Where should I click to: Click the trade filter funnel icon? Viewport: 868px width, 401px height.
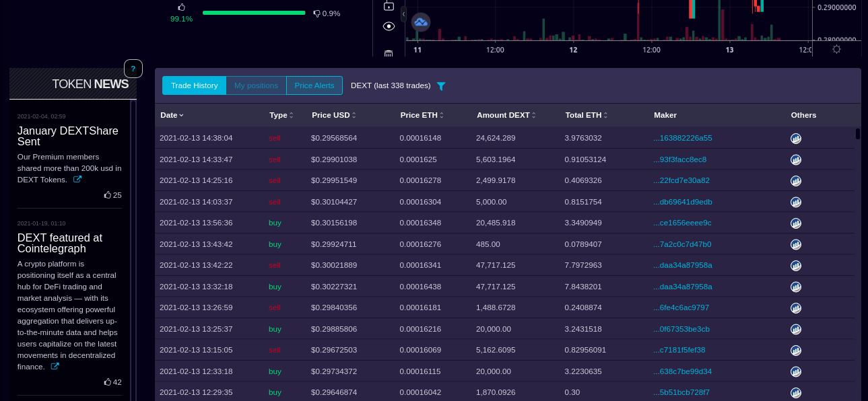tap(441, 86)
